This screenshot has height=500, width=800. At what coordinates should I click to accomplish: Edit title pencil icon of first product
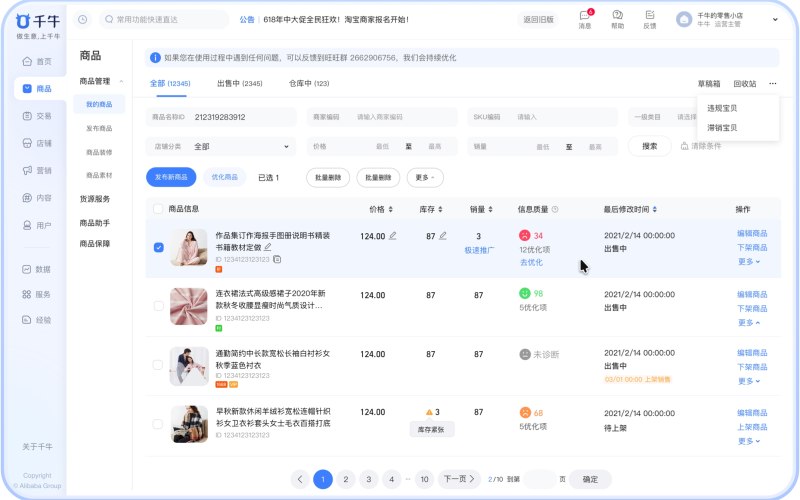(268, 247)
